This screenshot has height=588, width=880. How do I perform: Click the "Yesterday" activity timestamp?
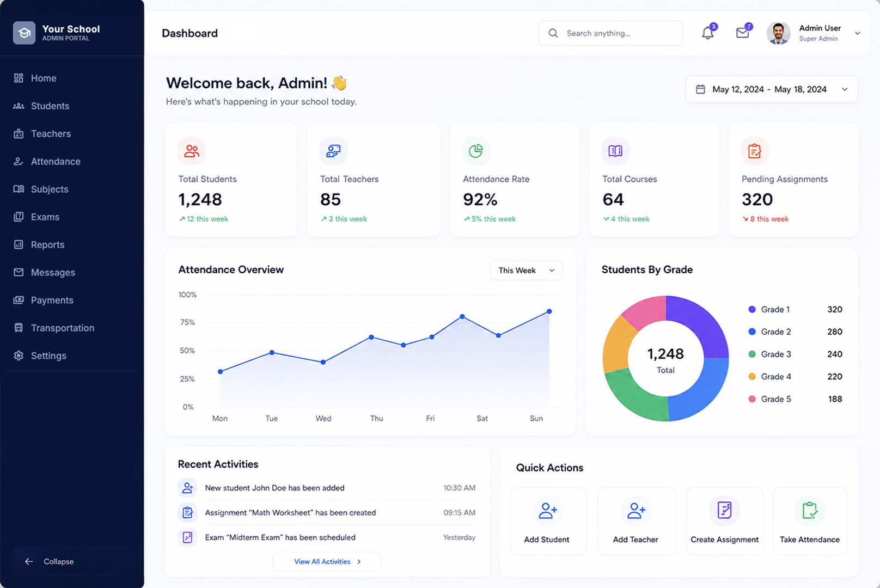pos(459,537)
